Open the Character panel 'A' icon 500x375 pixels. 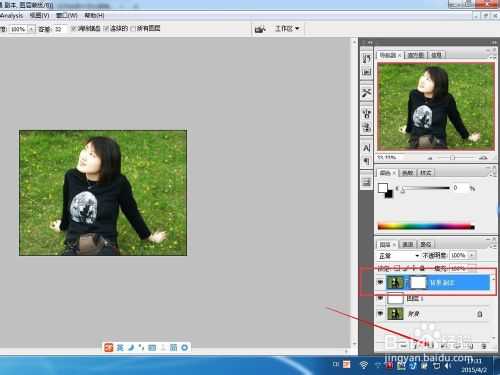pos(367,148)
